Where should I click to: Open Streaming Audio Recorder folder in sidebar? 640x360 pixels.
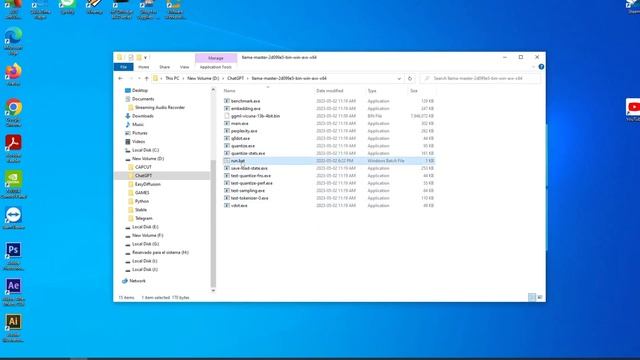(x=160, y=107)
